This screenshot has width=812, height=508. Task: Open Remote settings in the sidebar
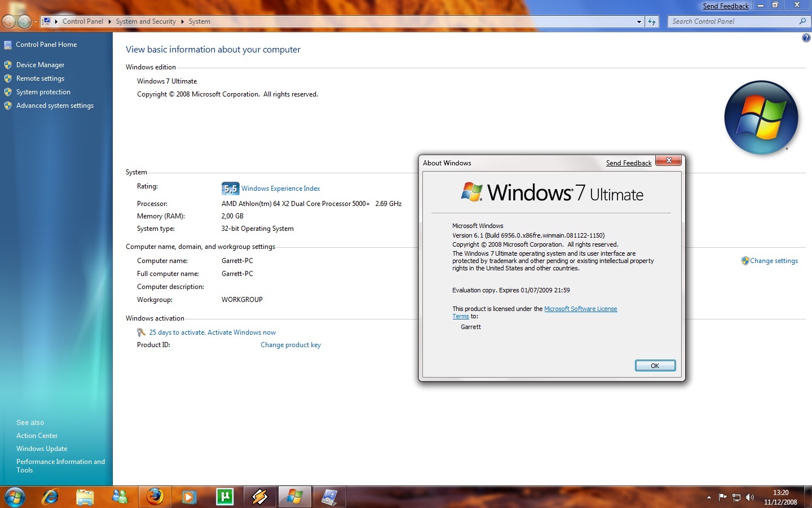[40, 78]
